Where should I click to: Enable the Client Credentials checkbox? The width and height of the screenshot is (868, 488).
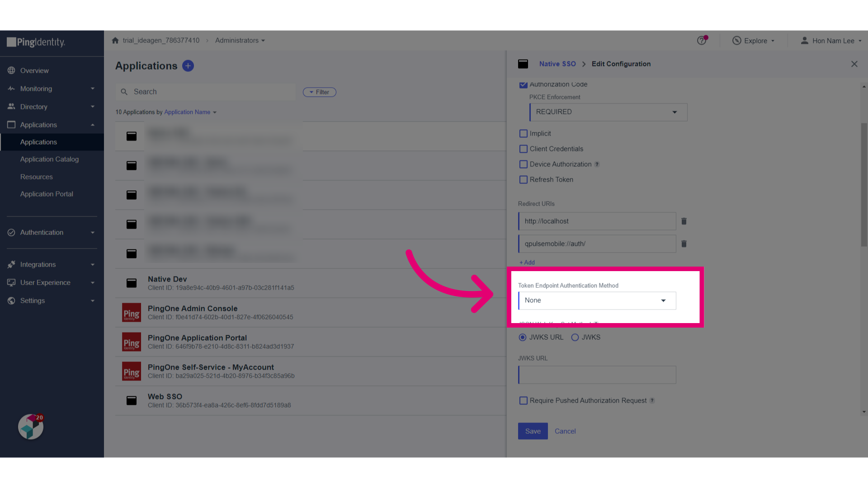pos(524,149)
